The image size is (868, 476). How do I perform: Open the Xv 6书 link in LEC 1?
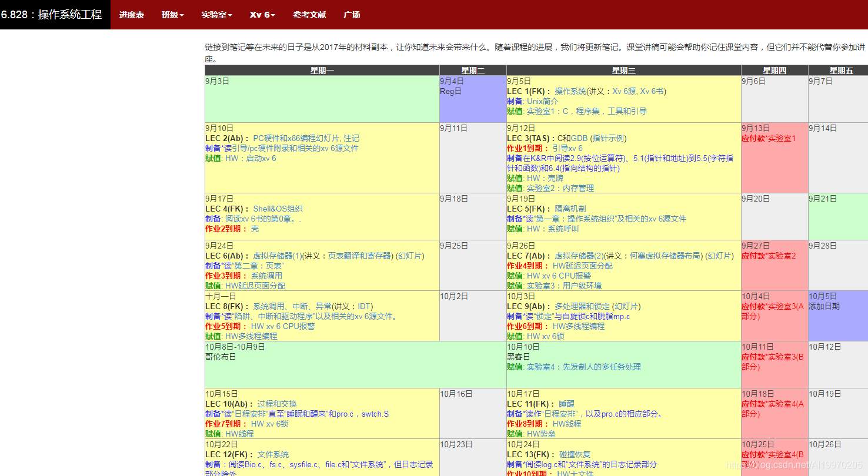tap(652, 91)
